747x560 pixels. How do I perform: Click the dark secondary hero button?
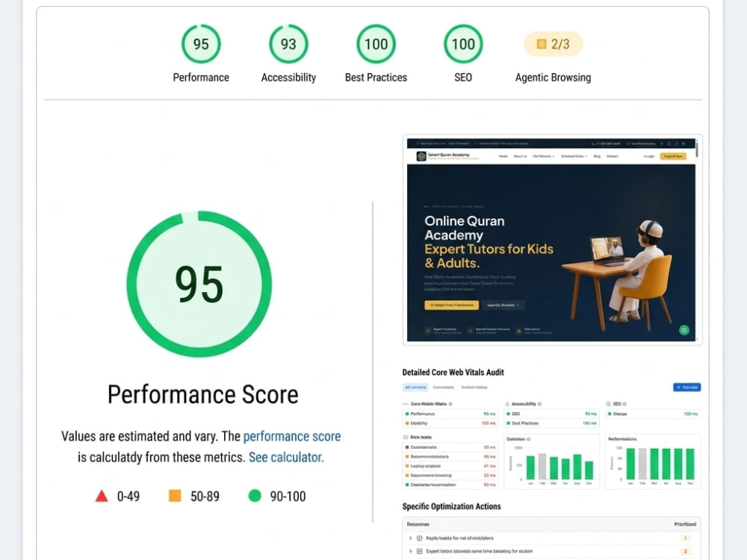(x=503, y=305)
